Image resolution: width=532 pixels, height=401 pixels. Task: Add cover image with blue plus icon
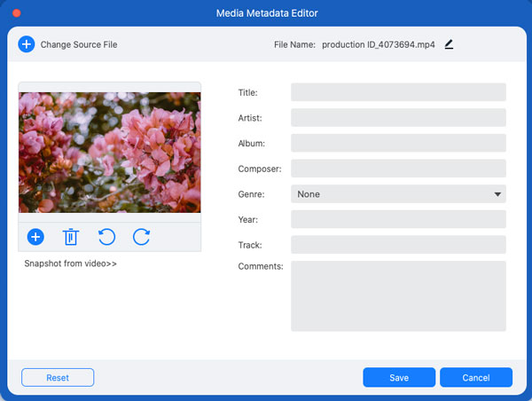pos(35,237)
